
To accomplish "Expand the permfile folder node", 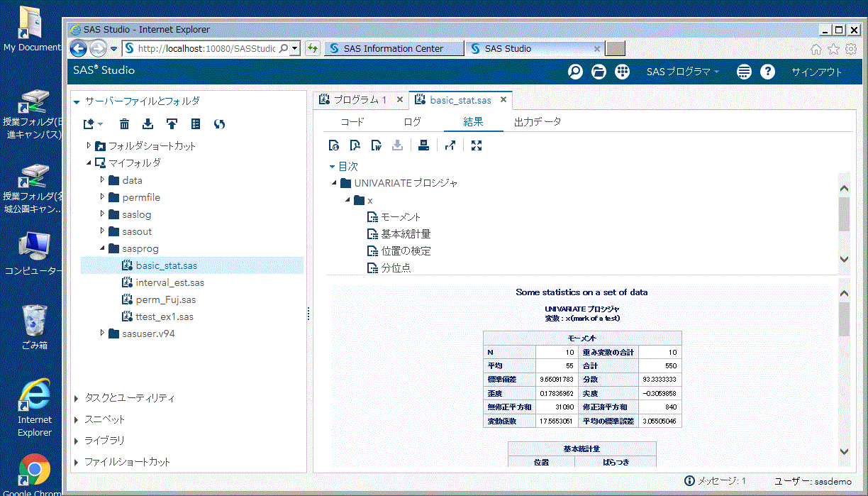I will tap(102, 197).
